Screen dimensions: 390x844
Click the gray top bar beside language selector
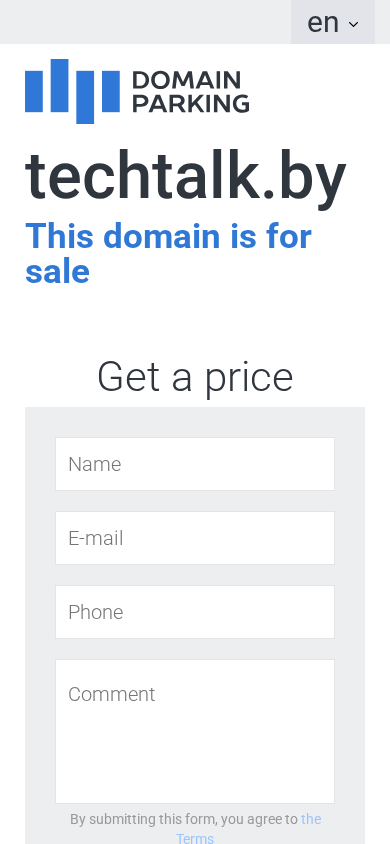click(145, 22)
